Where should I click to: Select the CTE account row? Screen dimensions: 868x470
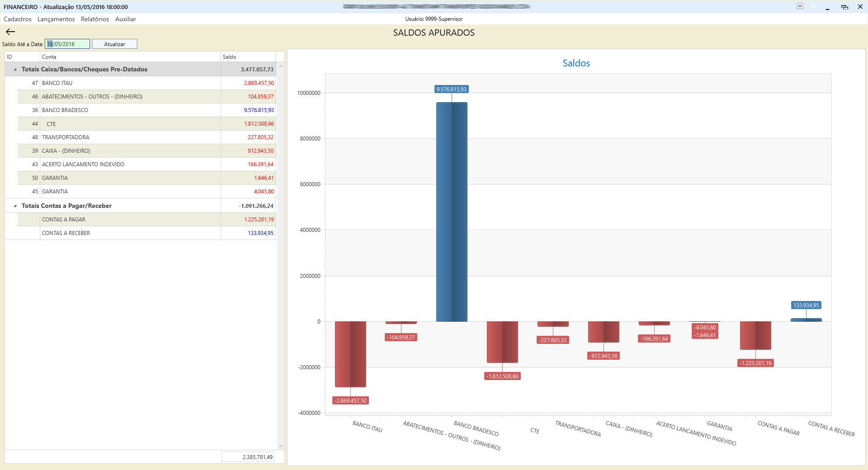146,124
